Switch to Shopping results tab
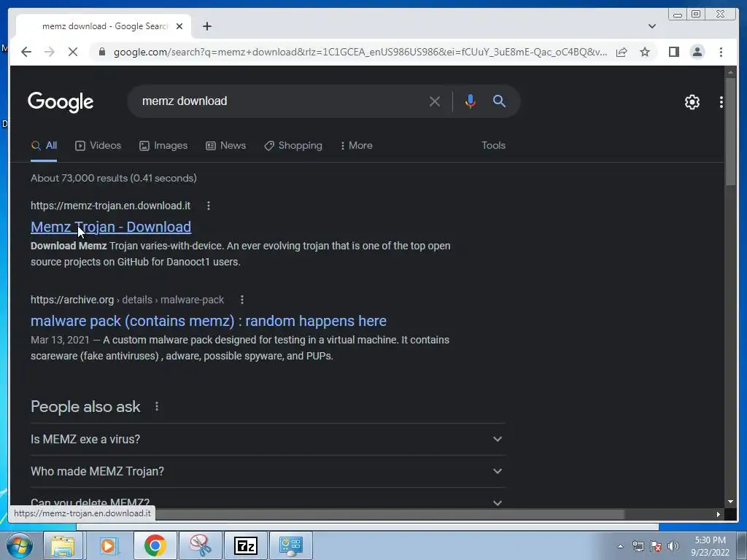The width and height of the screenshot is (747, 560). coord(293,146)
